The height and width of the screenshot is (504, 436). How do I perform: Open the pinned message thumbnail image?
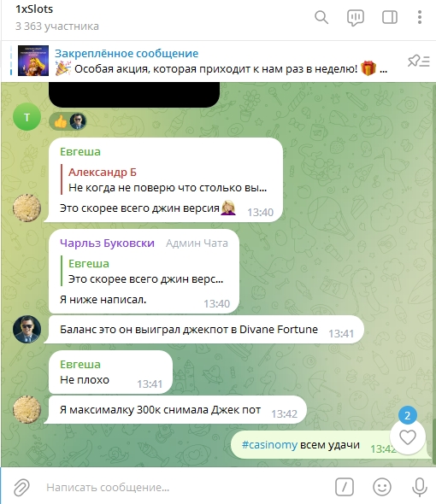click(33, 61)
